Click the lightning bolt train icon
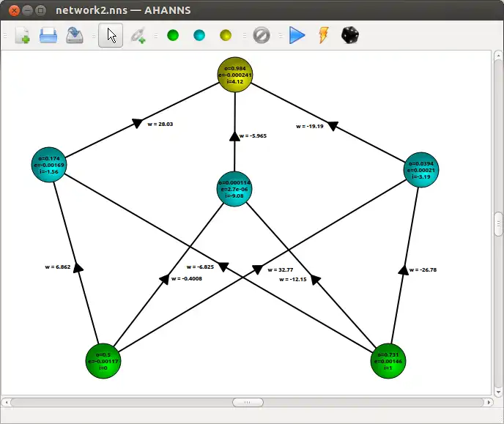The image size is (504, 424). (x=323, y=35)
